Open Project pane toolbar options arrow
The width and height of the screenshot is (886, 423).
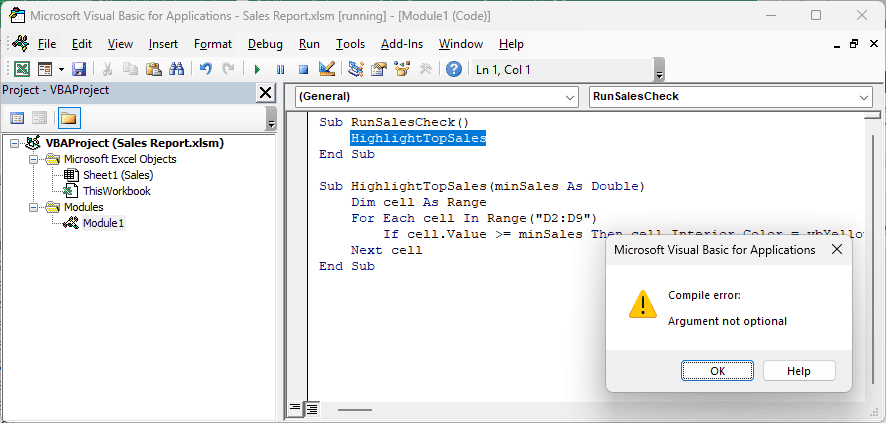[271, 119]
